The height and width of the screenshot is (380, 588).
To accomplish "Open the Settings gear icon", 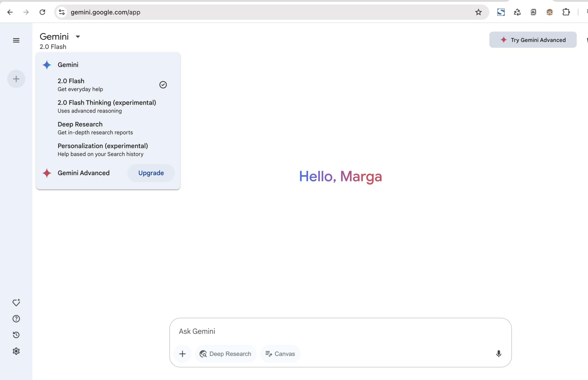I will 16,351.
